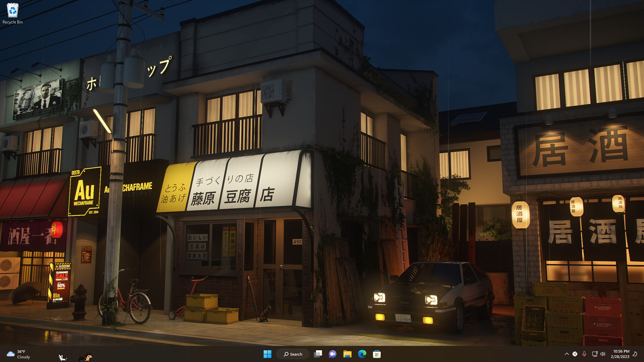
Task: Click the microphone in-use tray icon
Action: 584,354
